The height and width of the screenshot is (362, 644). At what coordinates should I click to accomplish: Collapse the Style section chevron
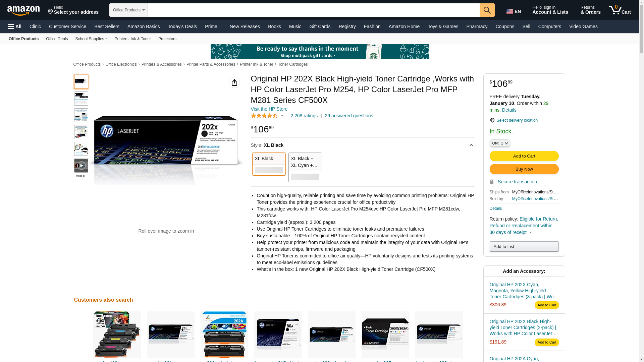[471, 145]
